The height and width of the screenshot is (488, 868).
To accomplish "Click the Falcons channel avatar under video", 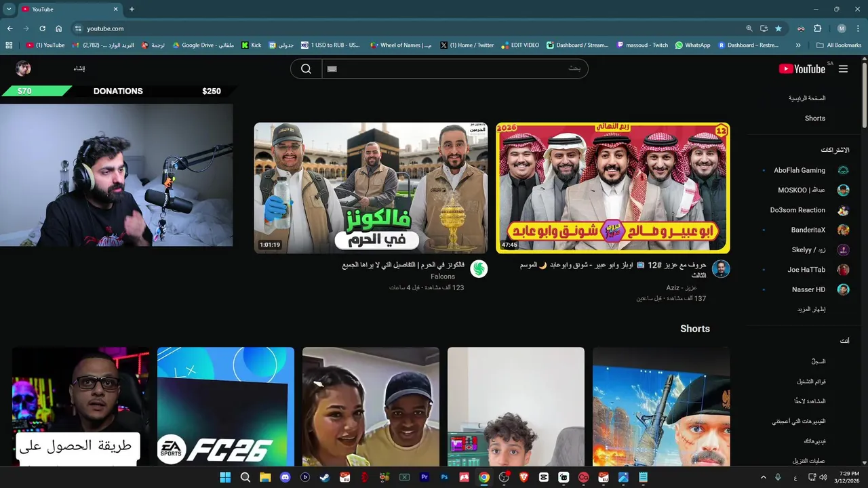I will (479, 269).
